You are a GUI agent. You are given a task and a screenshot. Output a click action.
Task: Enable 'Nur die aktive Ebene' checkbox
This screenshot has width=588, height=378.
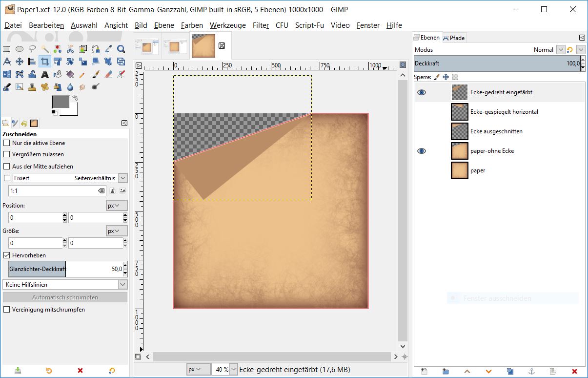(7, 143)
